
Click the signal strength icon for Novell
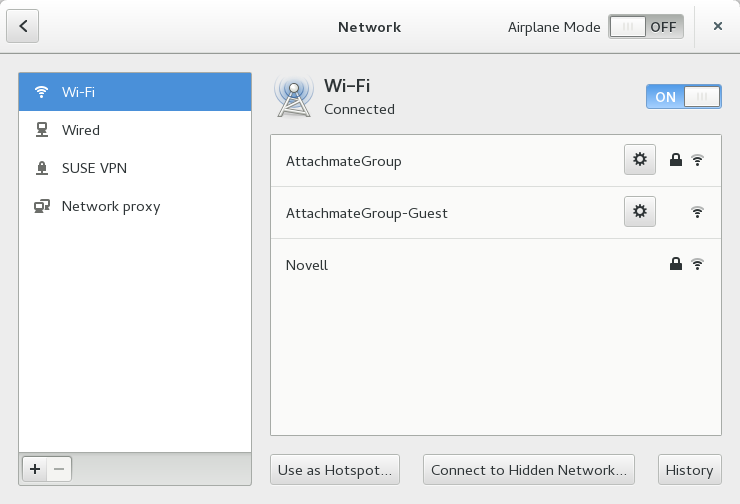698,265
